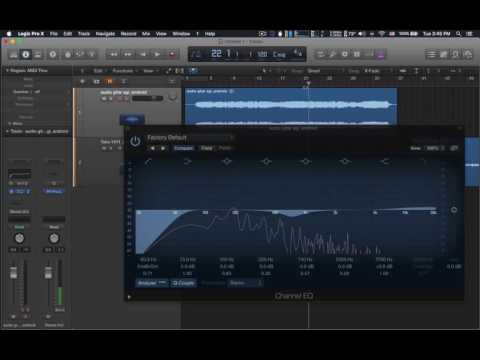The width and height of the screenshot is (480, 360).
Task: Open the Navigate menu
Action: pos(105,34)
